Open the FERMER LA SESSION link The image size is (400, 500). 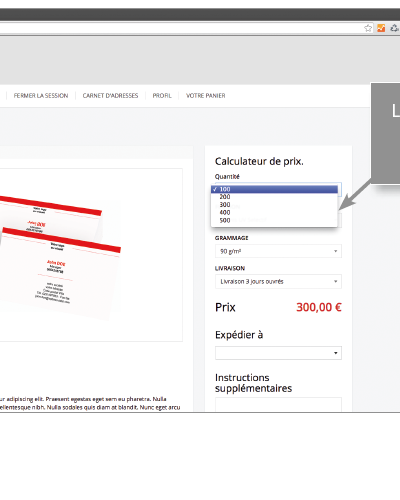coord(41,96)
